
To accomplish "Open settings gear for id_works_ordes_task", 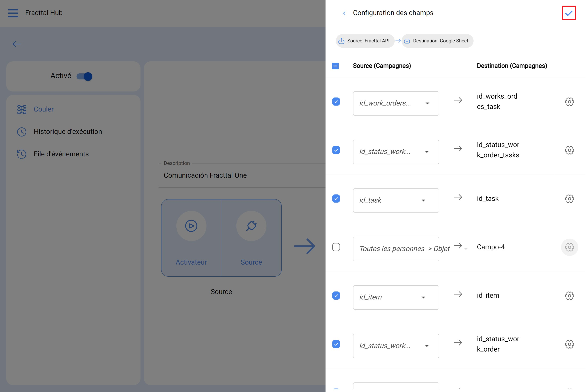I will [569, 102].
